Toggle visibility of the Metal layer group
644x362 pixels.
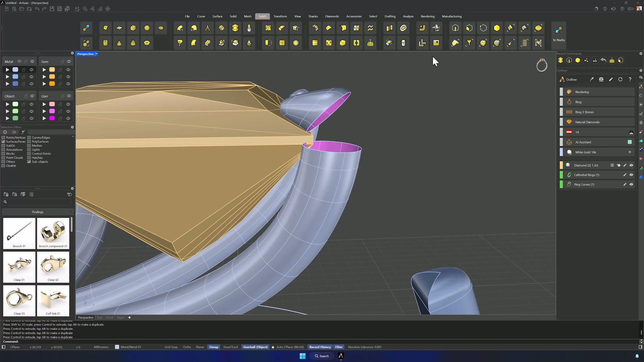click(32, 62)
